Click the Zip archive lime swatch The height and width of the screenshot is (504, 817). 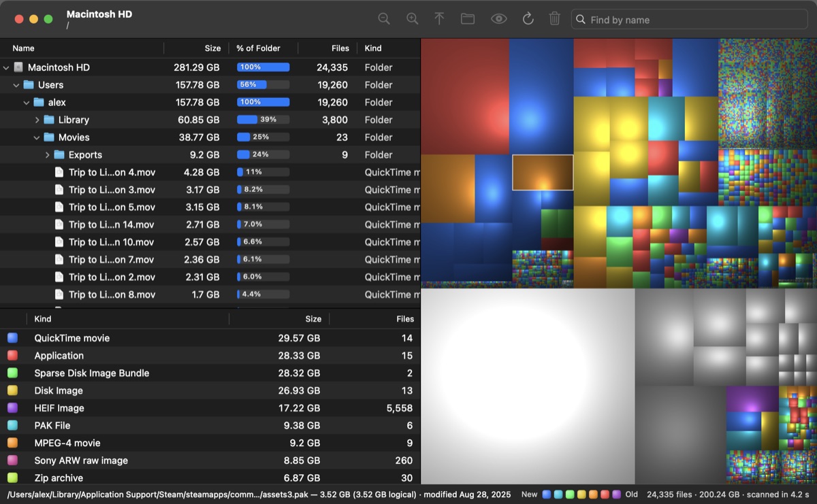pyautogui.click(x=12, y=477)
